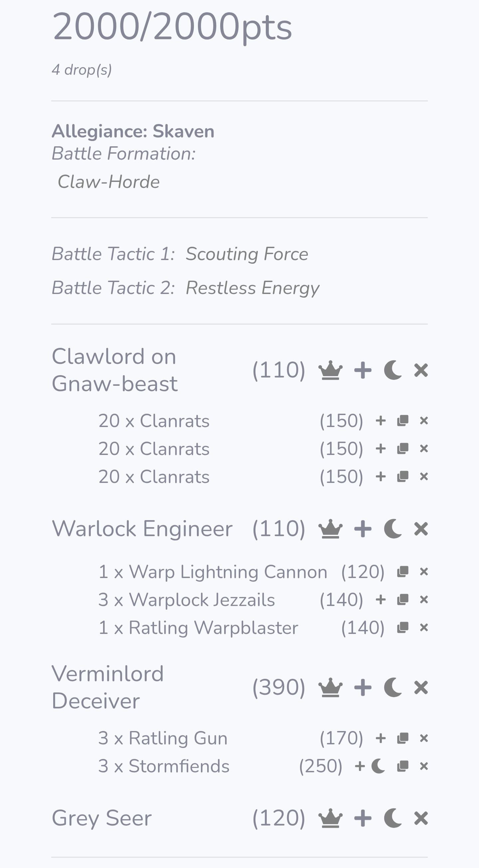479x868 pixels.
Task: Duplicate the Warp Lightning Cannon unit
Action: (x=402, y=572)
